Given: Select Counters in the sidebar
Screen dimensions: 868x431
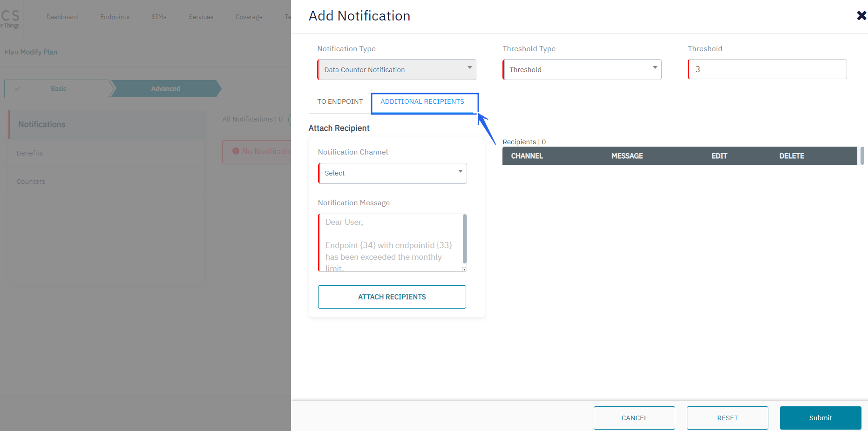Looking at the screenshot, I should (x=31, y=182).
